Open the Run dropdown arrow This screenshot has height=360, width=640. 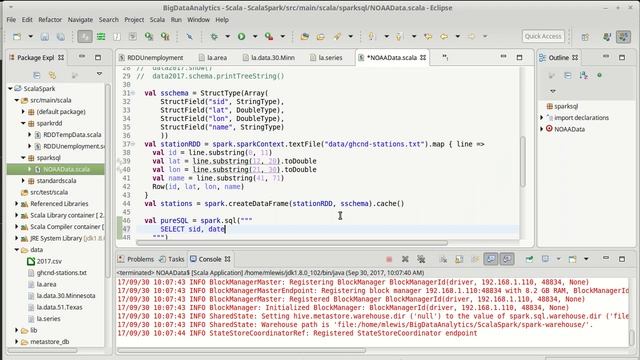(x=255, y=36)
